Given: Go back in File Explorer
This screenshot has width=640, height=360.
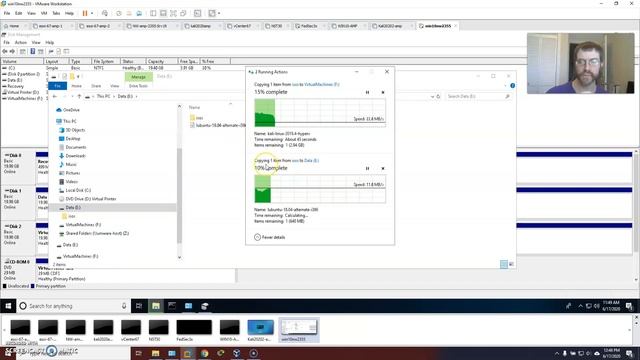Looking at the screenshot, I should 55,96.
